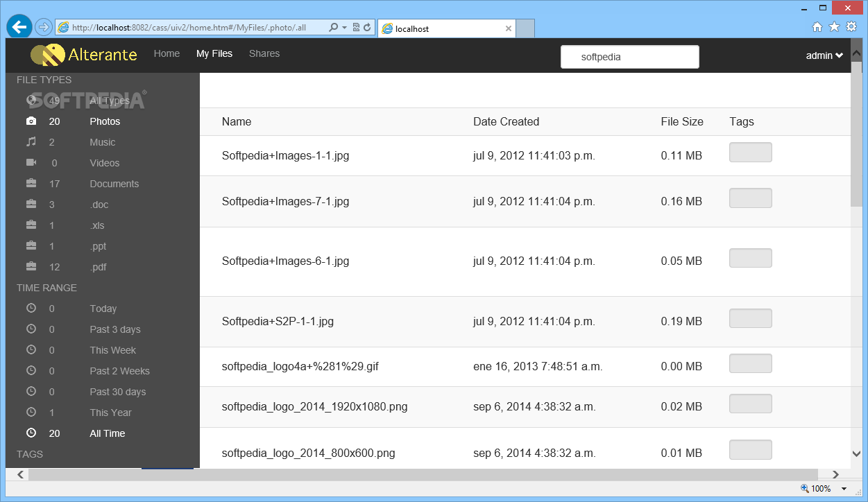Click the horizontal scrollbar left arrow
This screenshot has height=502, width=868.
20,475
